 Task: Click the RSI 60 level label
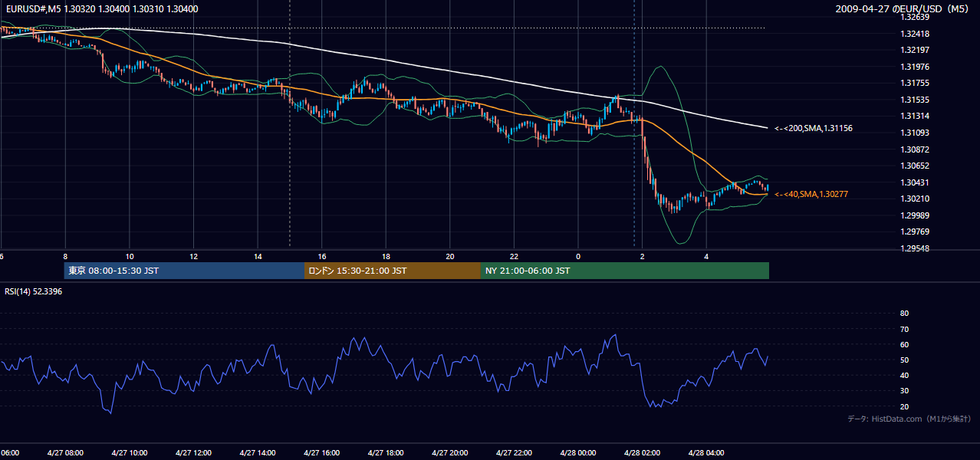904,344
